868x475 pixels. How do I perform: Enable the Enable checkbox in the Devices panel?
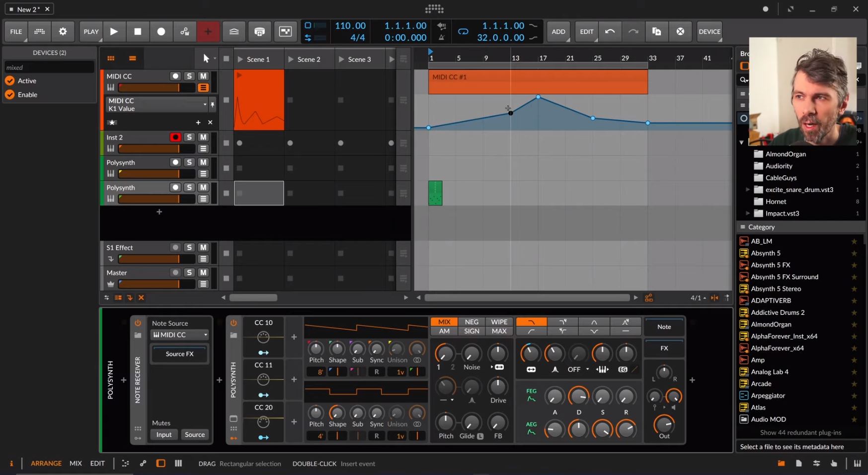(10, 94)
